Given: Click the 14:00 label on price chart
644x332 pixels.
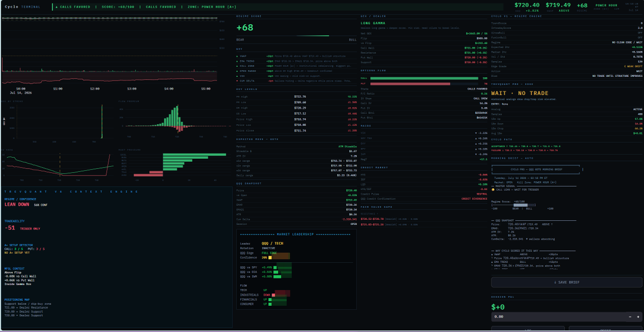Looking at the screenshot, I should [169, 88].
